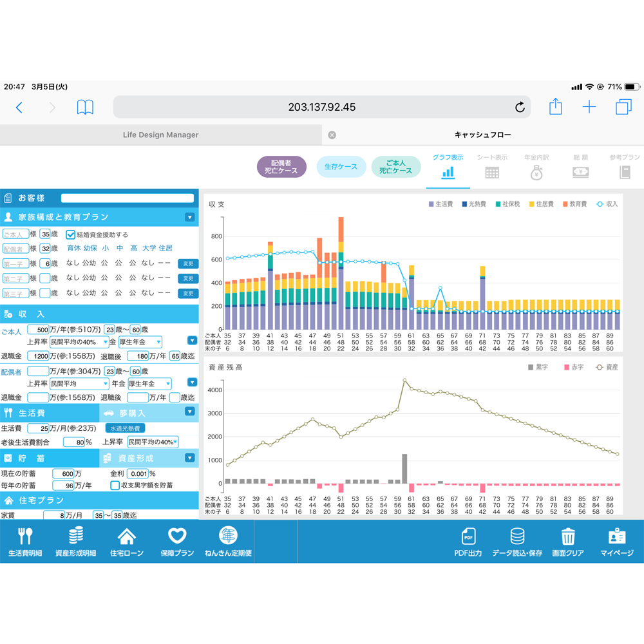This screenshot has height=644, width=644.
Task: Go back in Safari
Action: 19,108
